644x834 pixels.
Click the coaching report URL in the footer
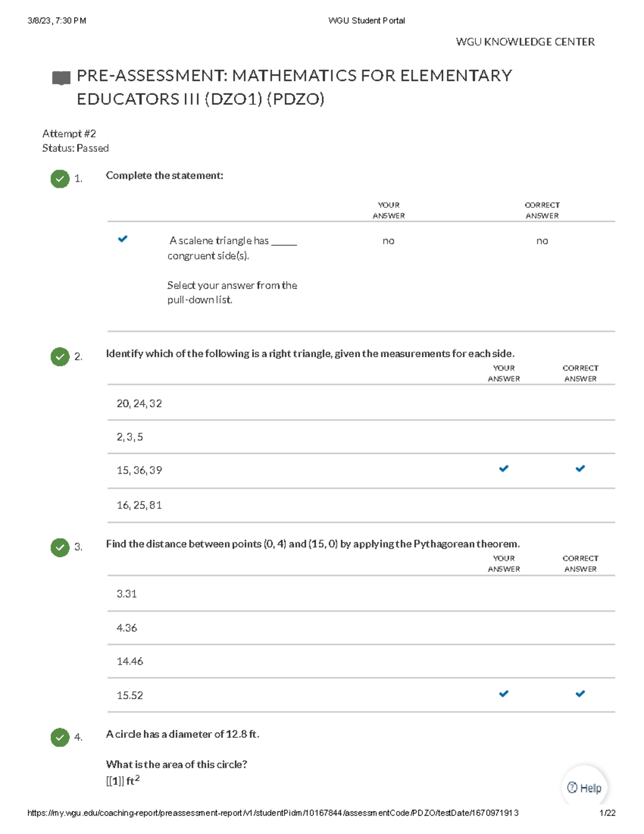tap(273, 813)
